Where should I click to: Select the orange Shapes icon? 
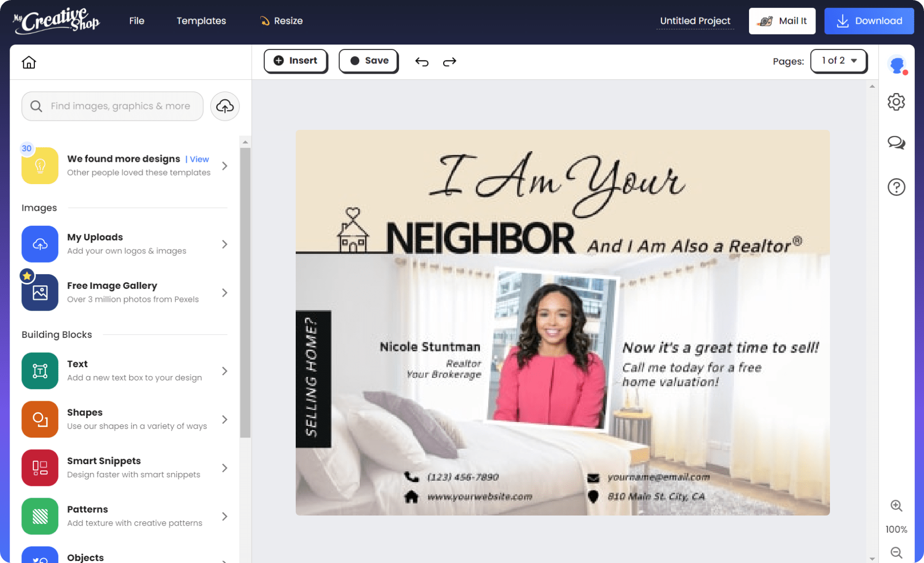tap(40, 420)
